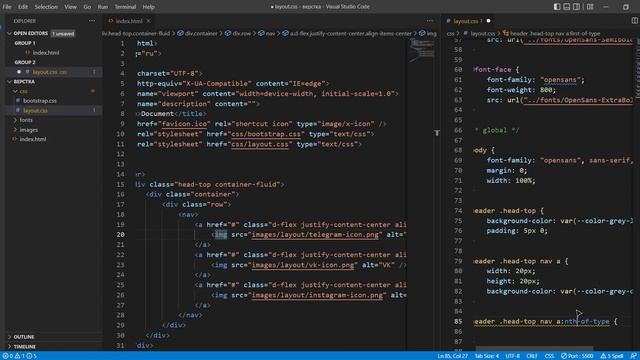Click images/layout/instagram-icon.png path on line 26
Viewport: 640px width, 360px height.
pyautogui.click(x=317, y=295)
